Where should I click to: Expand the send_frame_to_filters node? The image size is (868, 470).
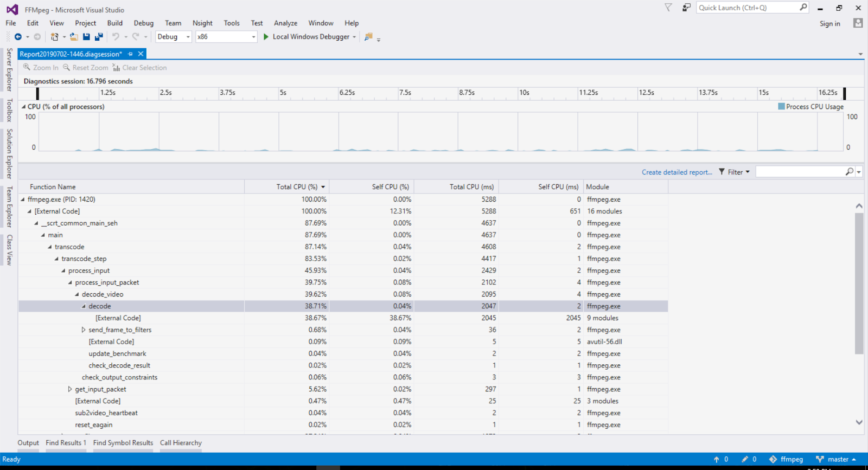point(84,330)
